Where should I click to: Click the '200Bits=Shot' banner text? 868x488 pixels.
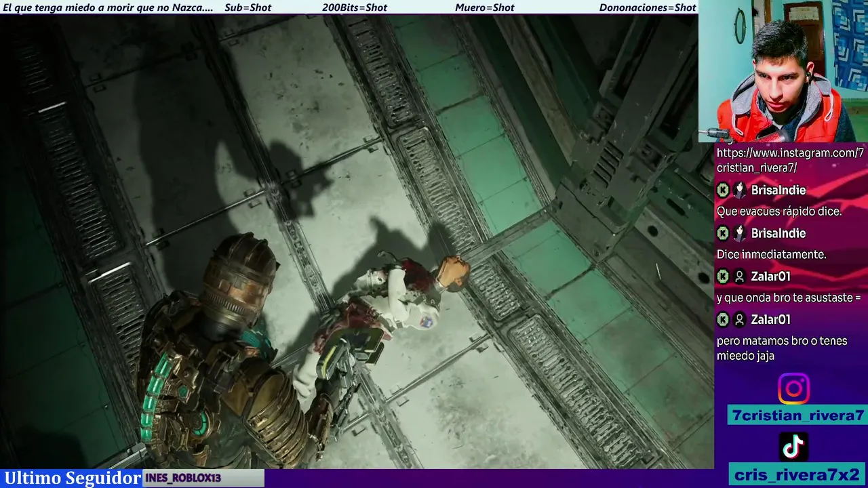(x=355, y=7)
